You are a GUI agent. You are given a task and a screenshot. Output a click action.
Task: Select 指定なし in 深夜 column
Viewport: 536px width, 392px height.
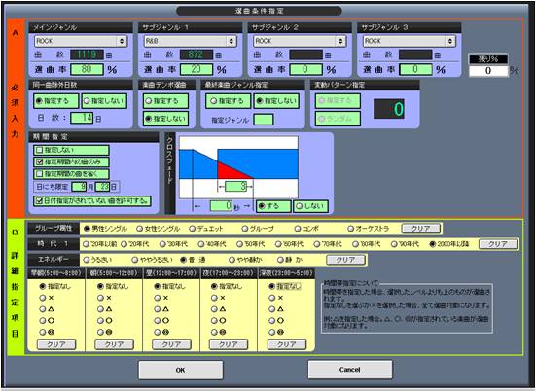tap(285, 286)
